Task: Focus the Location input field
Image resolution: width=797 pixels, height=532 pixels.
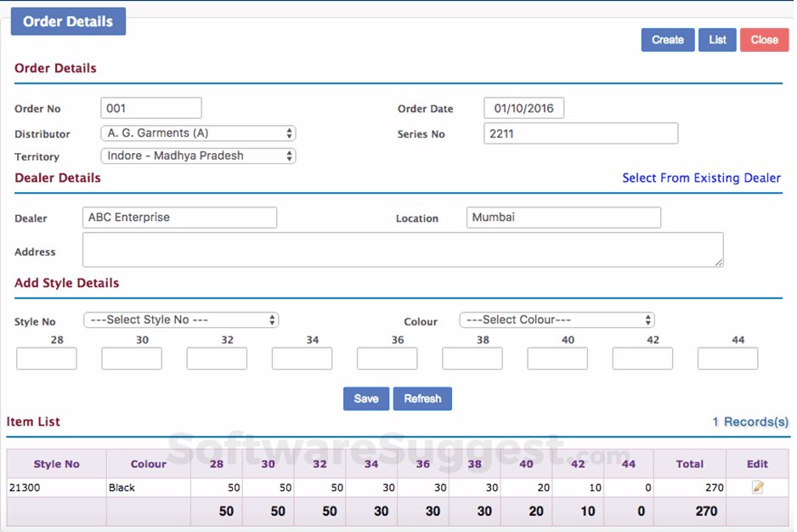Action: tap(563, 218)
